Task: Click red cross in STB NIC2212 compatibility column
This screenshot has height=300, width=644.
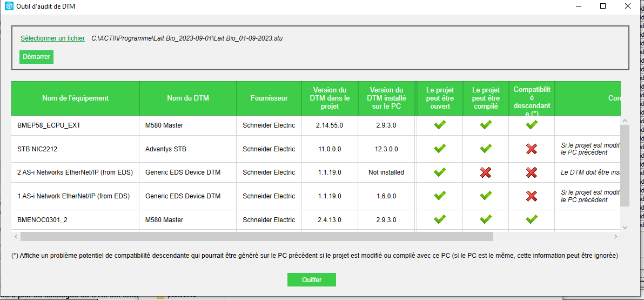Action: point(532,149)
